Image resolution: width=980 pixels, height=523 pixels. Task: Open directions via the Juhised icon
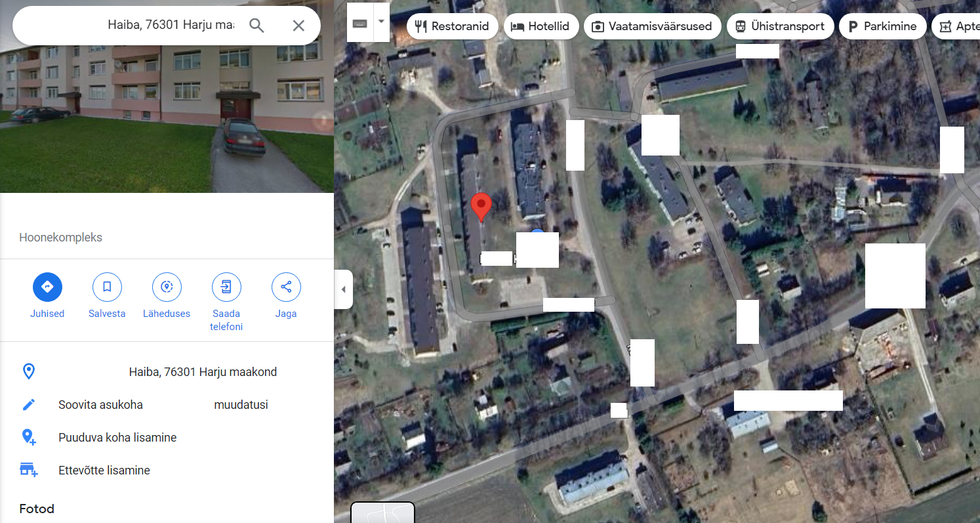coord(47,287)
